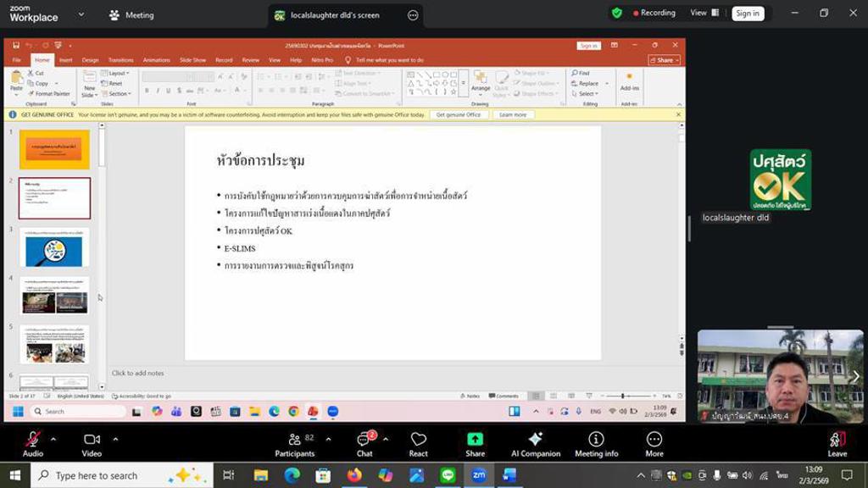This screenshot has height=488, width=868.
Task: Click the React heart icon
Action: 418,440
